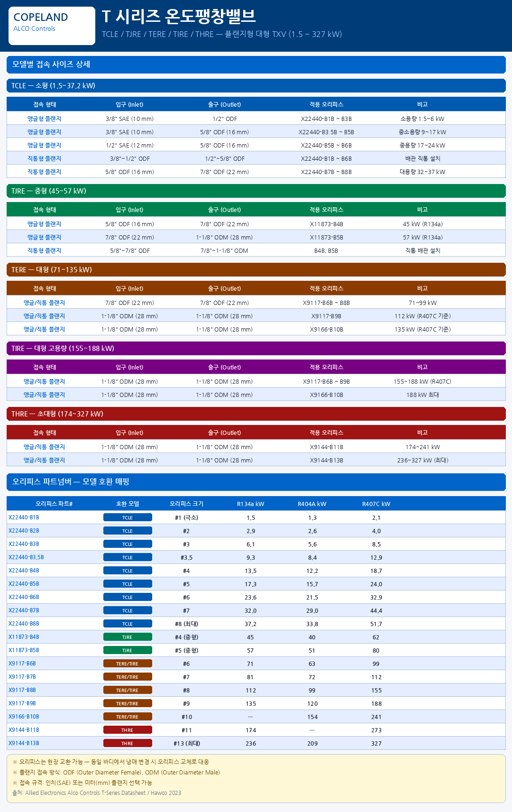Click the #13 (최대) orifice size cell
The width and height of the screenshot is (512, 812).
pyautogui.click(x=187, y=743)
